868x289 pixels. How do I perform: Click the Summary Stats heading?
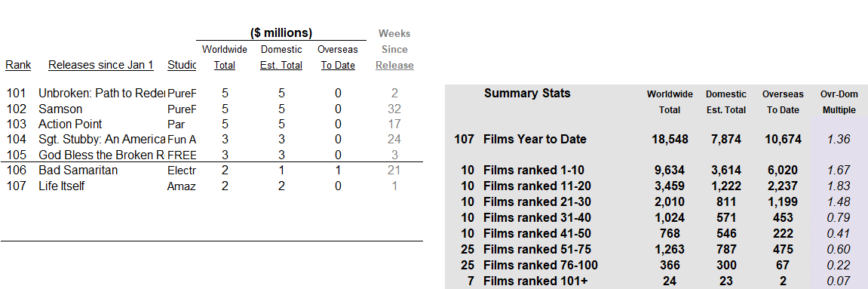pyautogui.click(x=528, y=94)
